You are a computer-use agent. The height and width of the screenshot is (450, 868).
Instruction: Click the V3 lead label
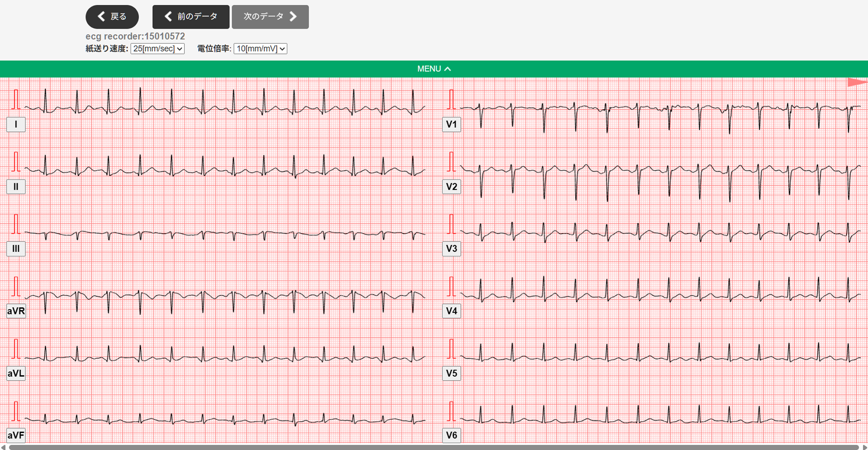451,249
